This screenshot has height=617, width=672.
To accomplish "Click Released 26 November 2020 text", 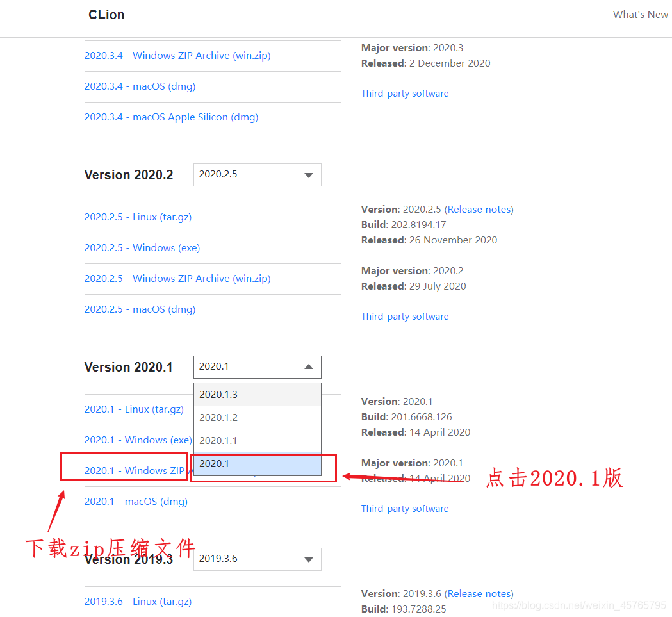I will [429, 240].
